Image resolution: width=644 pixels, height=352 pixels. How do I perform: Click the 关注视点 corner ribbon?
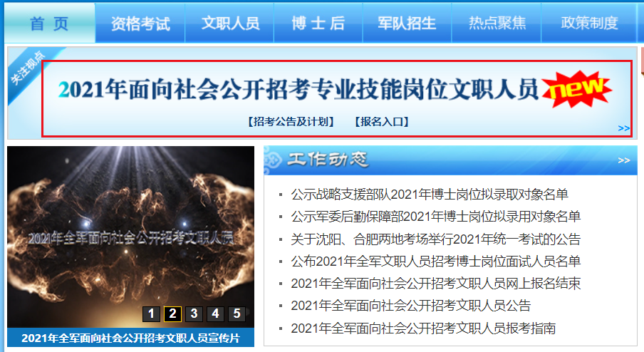27,68
